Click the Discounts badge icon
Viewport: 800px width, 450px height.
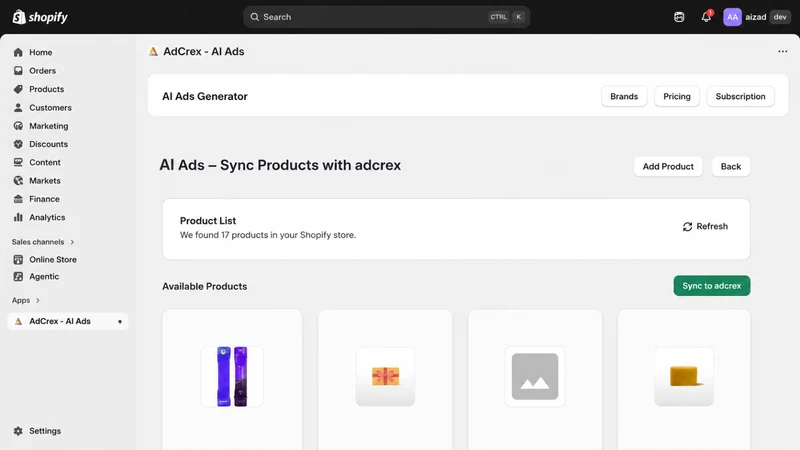point(18,144)
